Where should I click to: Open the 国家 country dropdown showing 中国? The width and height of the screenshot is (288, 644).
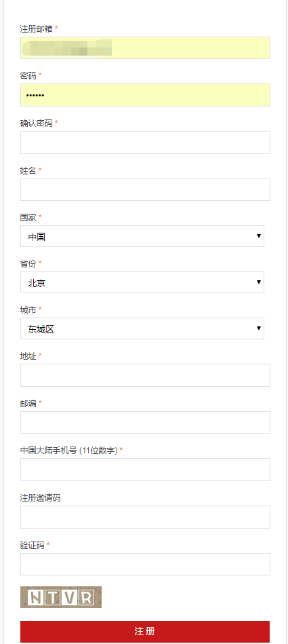(x=142, y=236)
